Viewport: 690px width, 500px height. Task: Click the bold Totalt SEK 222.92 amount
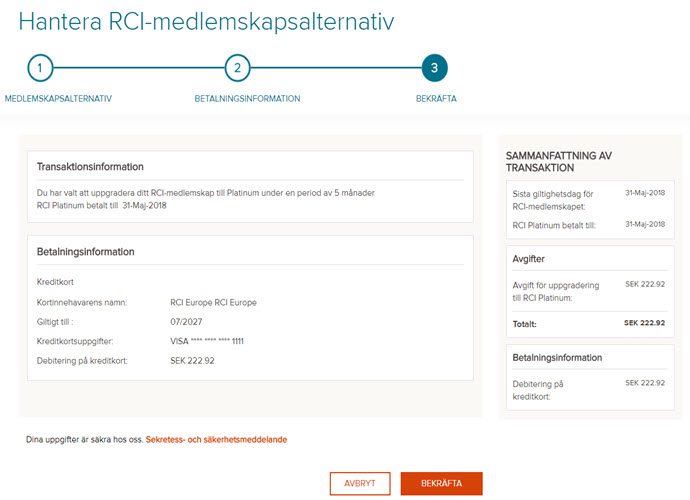coord(644,323)
